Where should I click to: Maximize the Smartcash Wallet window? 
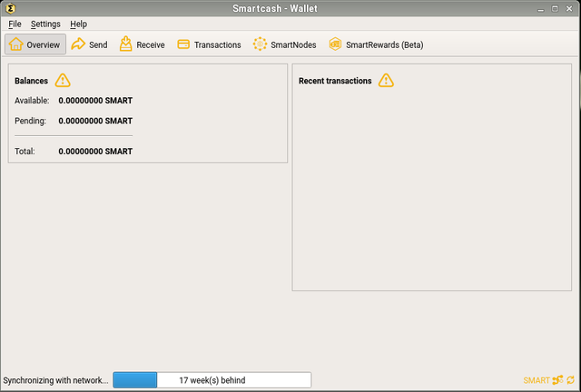(555, 8)
